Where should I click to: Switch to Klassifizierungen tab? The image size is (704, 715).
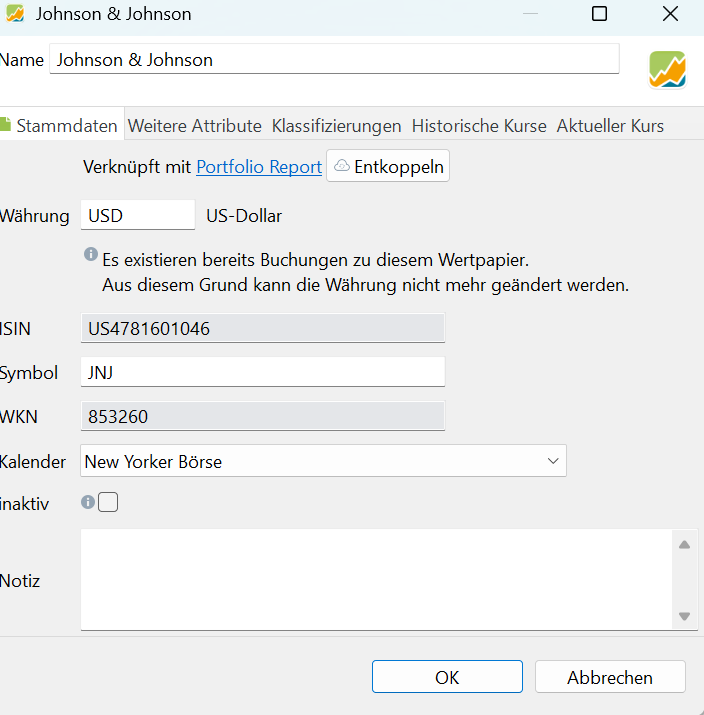pos(336,126)
